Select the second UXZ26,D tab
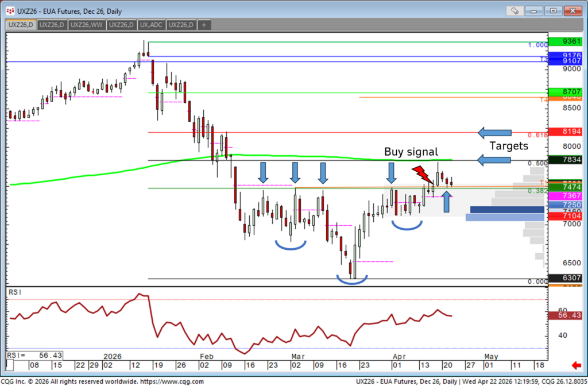Viewport: 588px width, 386px height. pos(52,25)
